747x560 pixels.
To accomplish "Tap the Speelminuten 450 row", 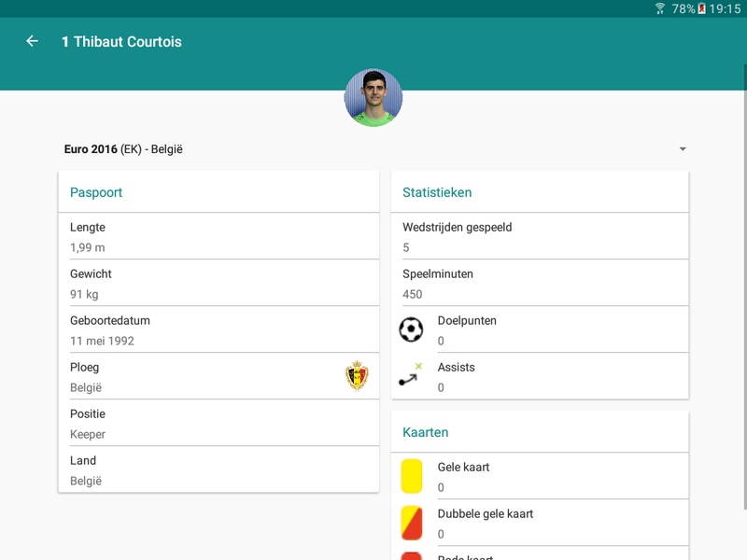I will (540, 283).
